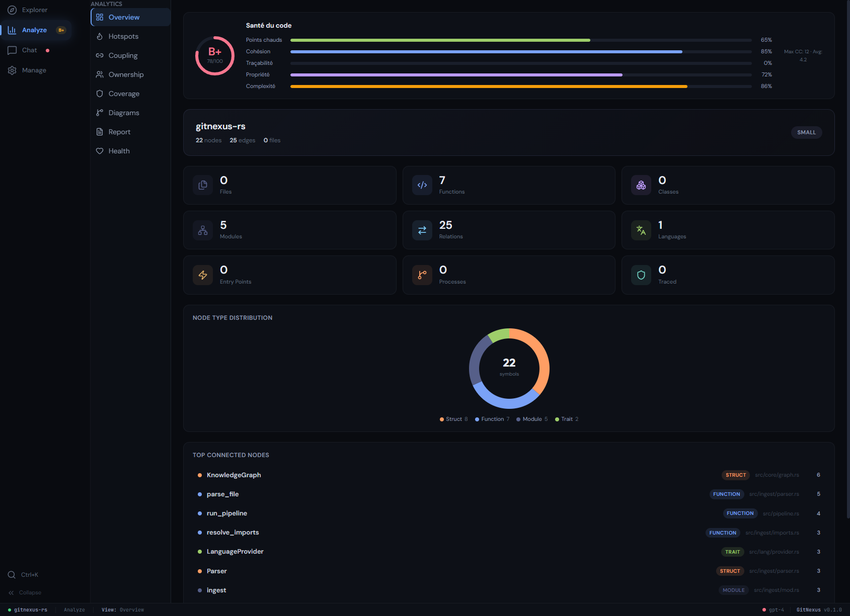The image size is (850, 616).
Task: Click the Processes card branch icon
Action: coord(422,275)
